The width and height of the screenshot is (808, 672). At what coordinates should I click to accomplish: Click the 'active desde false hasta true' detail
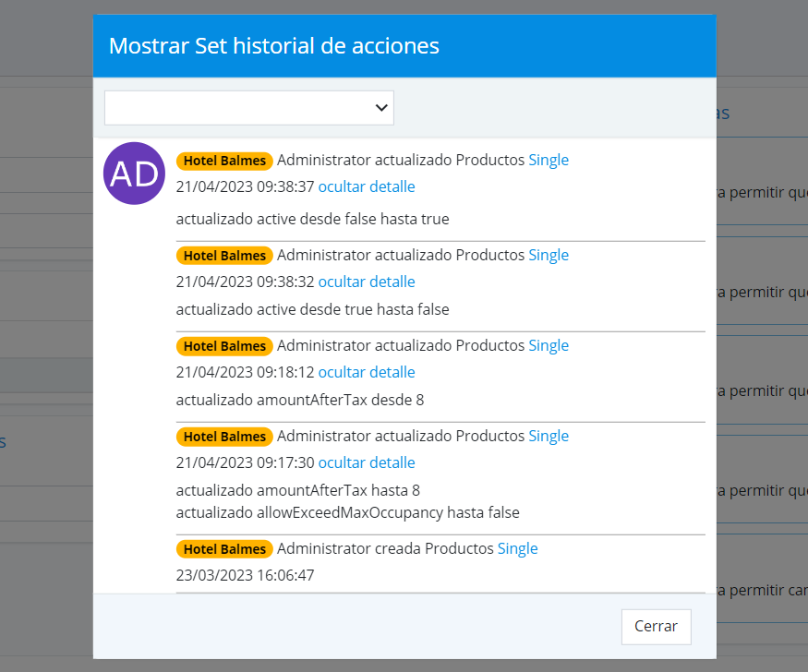tap(312, 220)
